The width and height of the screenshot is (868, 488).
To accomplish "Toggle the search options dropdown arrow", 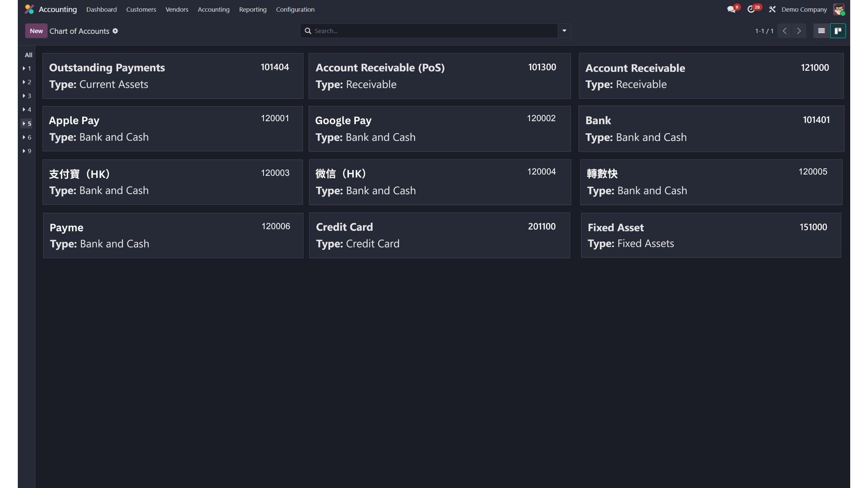I will tap(564, 31).
